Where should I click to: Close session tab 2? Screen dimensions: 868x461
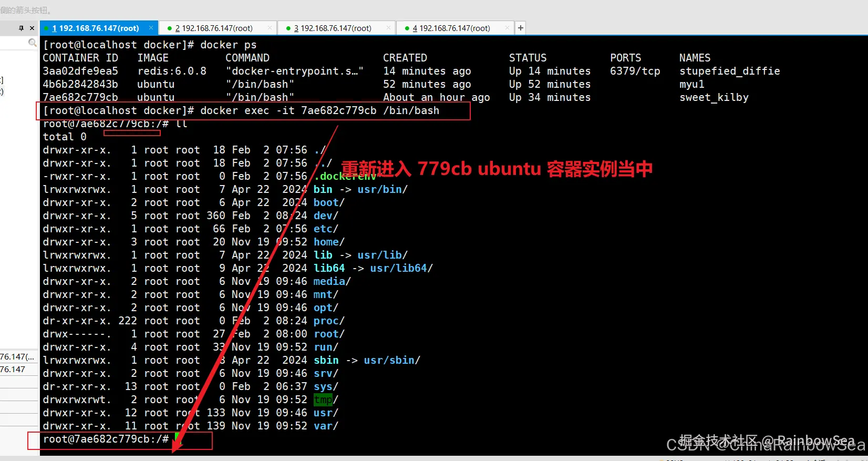click(270, 28)
